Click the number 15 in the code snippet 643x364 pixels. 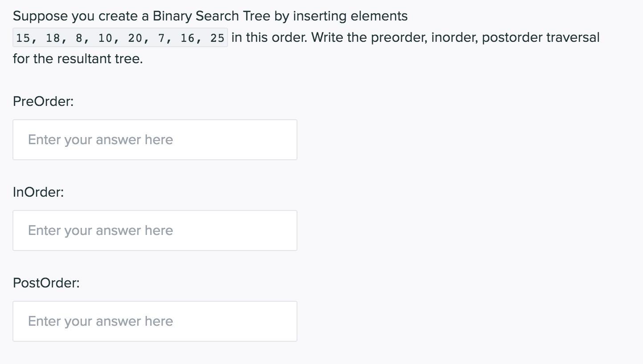tap(23, 38)
